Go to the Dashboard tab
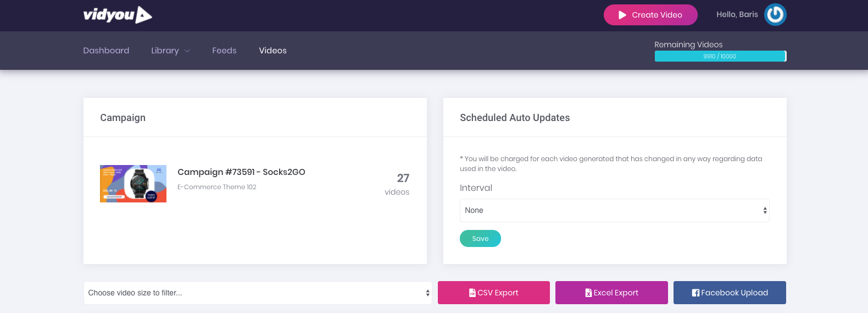This screenshot has width=868, height=313. point(106,51)
